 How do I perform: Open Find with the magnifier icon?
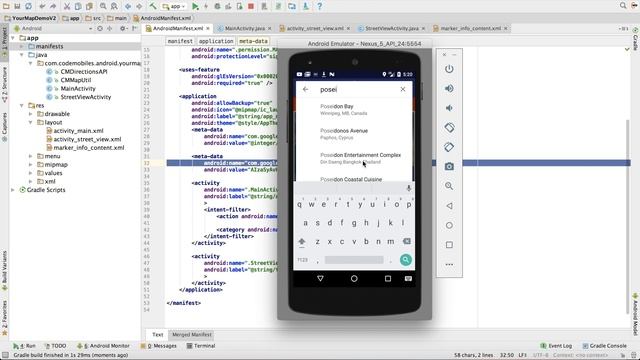[103, 6]
